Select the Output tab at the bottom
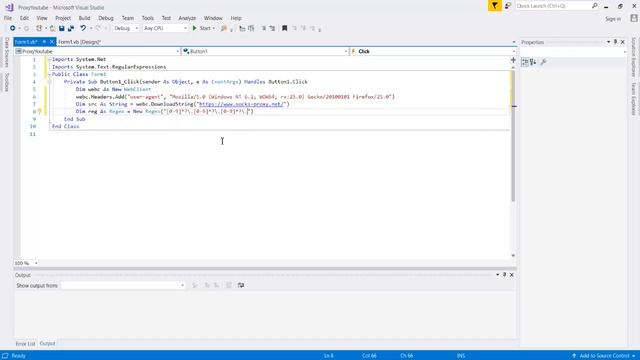This screenshot has height=360, width=640. point(47,344)
